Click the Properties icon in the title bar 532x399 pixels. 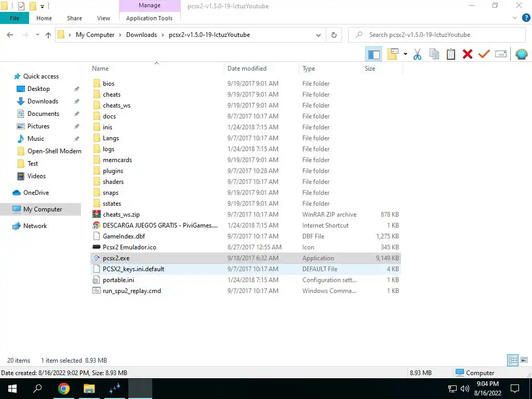[21, 6]
